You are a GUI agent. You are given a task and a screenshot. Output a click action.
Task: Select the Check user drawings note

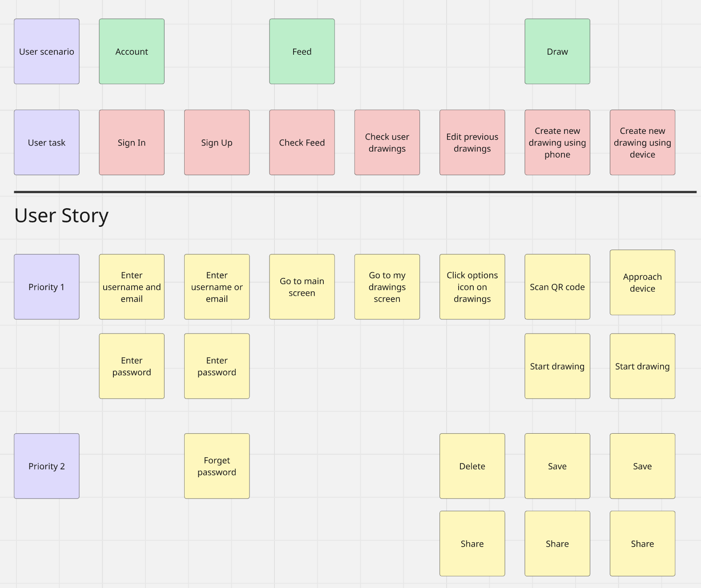(387, 142)
